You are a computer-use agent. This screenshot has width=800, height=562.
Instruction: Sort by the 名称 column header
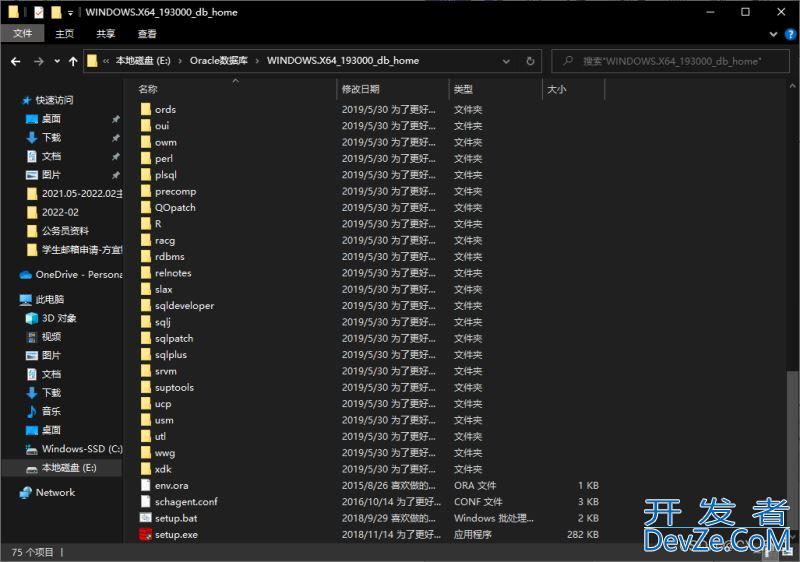click(x=148, y=89)
